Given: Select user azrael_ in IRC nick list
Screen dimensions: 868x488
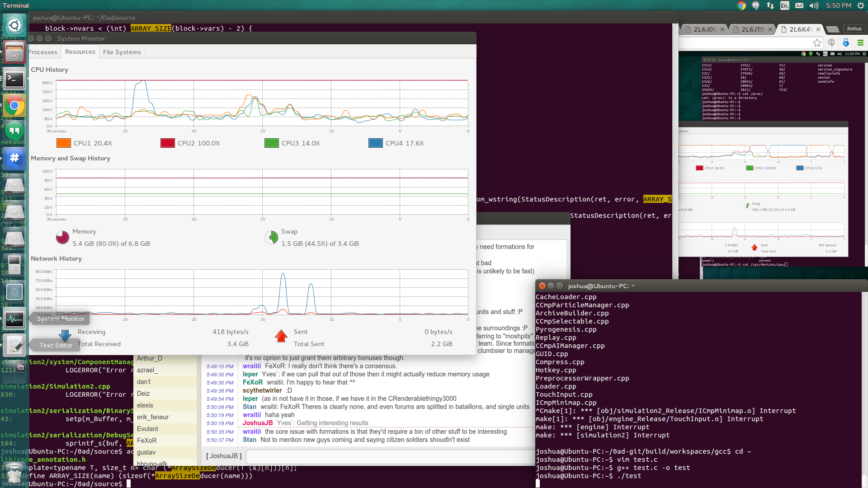Looking at the screenshot, I should (x=165, y=370).
